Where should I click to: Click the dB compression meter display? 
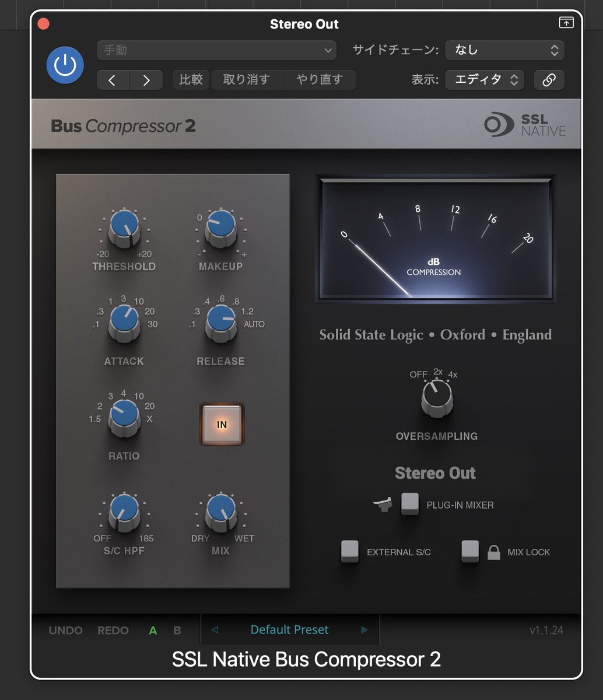coord(435,238)
